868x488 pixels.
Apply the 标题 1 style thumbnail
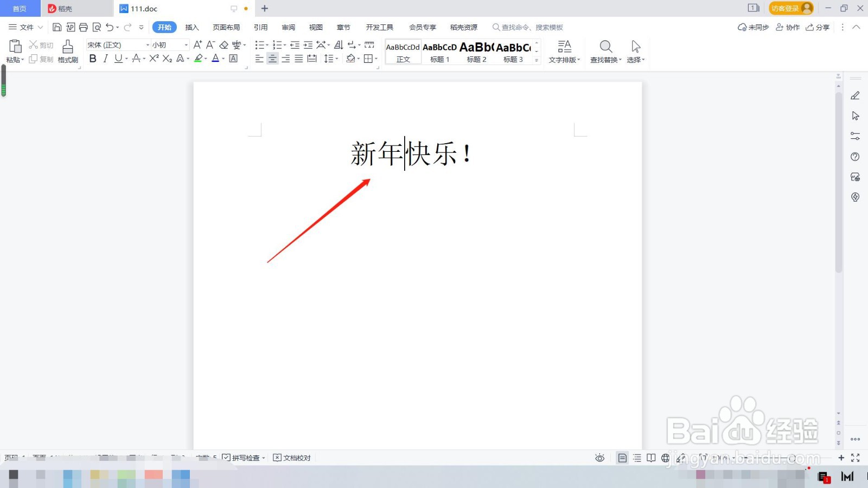(x=439, y=53)
